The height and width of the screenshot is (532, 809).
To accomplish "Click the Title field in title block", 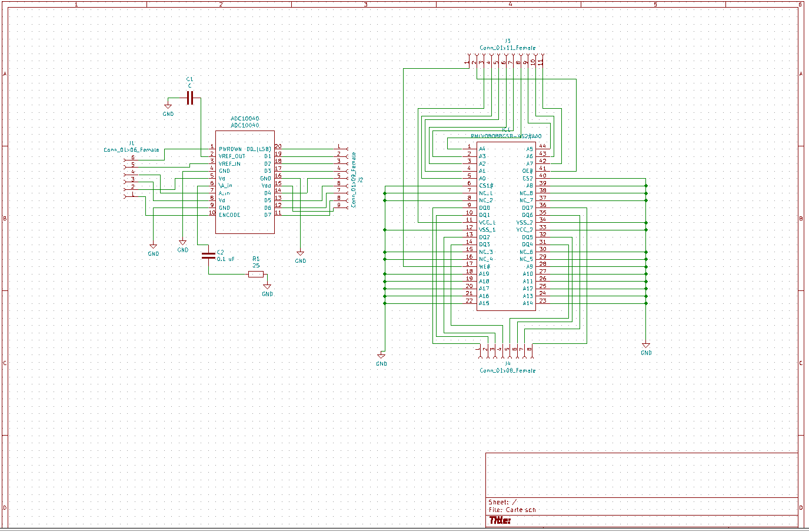I will pos(500,520).
